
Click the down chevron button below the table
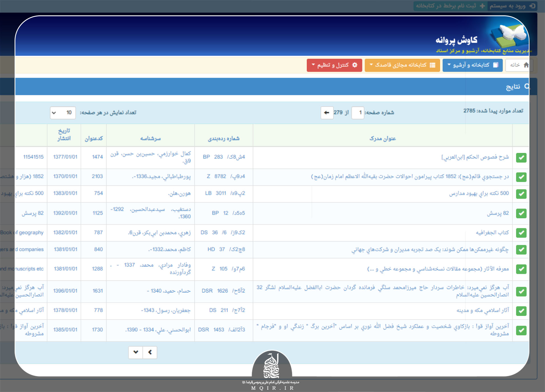coord(136,352)
